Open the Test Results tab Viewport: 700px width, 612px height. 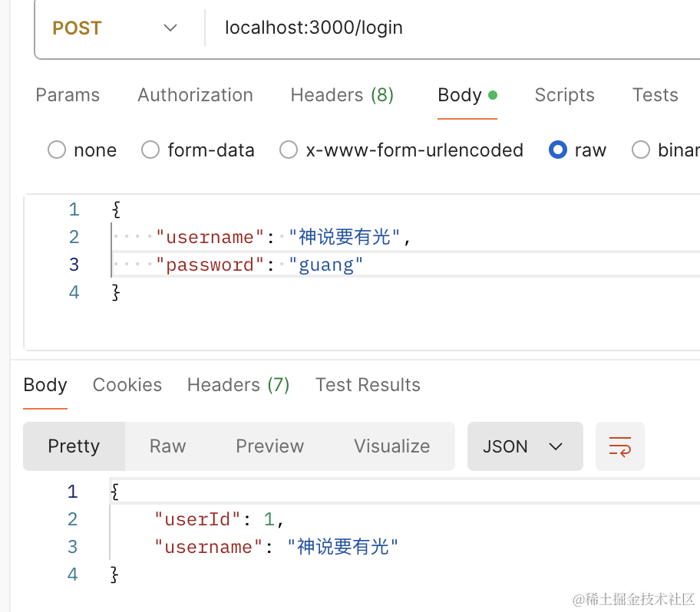368,385
